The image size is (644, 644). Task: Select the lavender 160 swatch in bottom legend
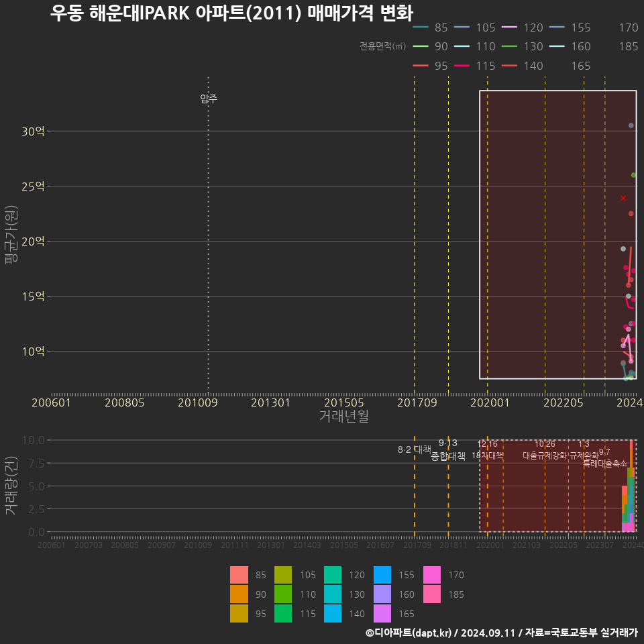[382, 594]
